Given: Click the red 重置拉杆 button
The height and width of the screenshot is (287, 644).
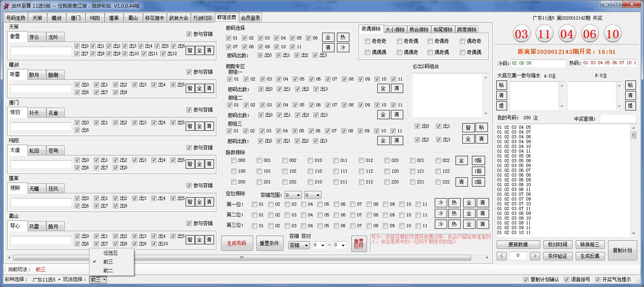Looking at the screenshot, I should click(359, 244).
